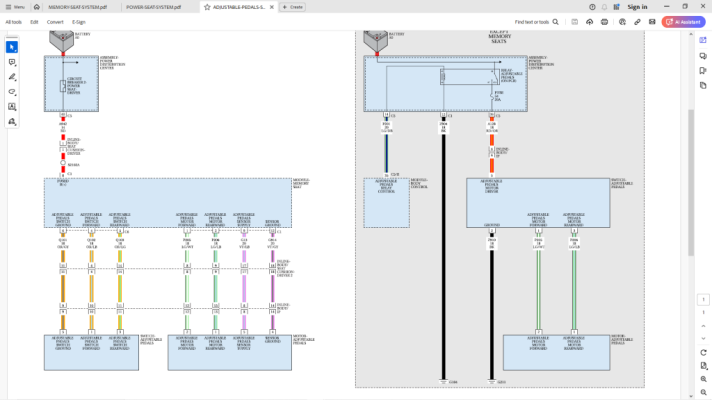Open the AI Assistant button
Image resolution: width=712 pixels, height=400 pixels.
[683, 22]
